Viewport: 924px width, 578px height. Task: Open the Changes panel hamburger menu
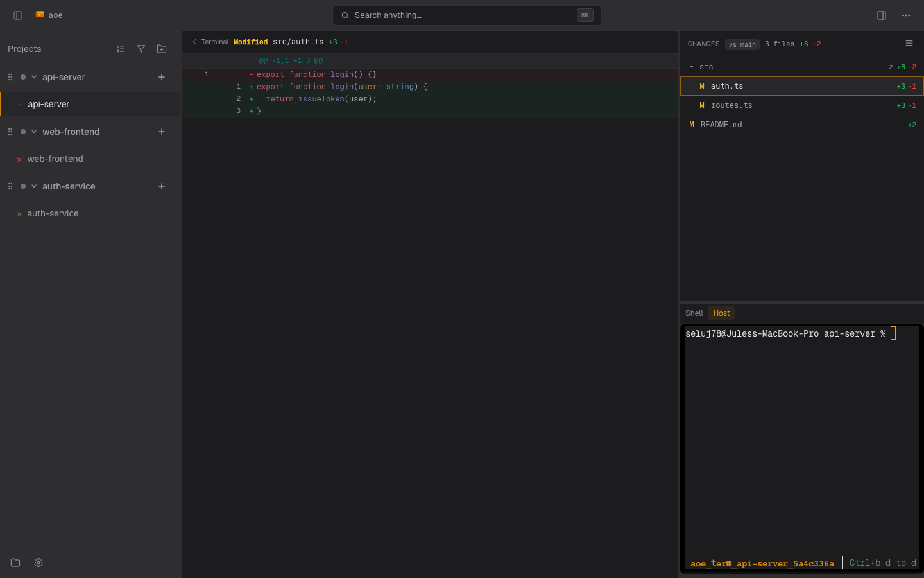click(x=909, y=44)
